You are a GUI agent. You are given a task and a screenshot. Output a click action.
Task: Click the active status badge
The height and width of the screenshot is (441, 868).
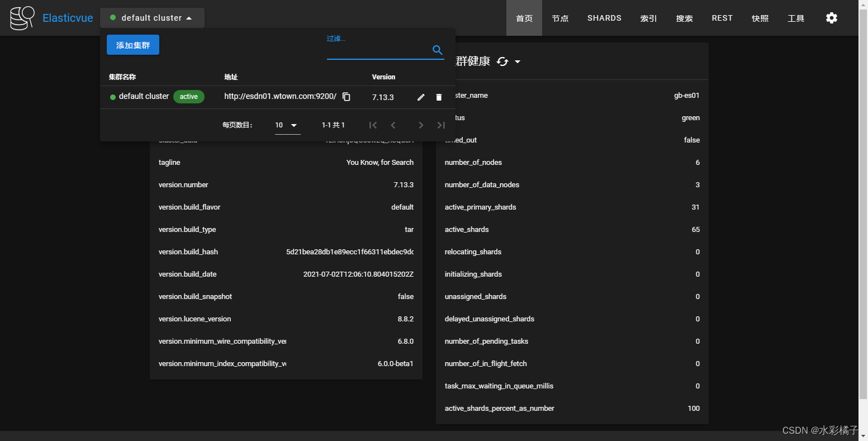click(x=189, y=97)
